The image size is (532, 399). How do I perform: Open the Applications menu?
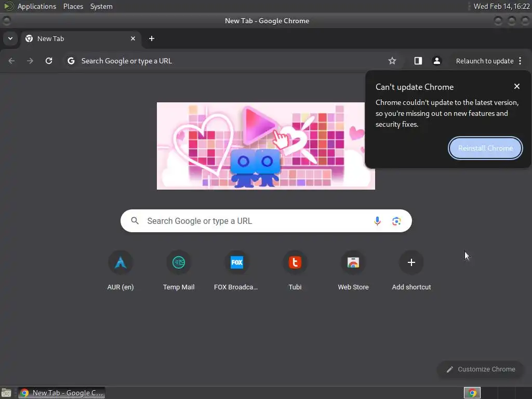click(37, 6)
